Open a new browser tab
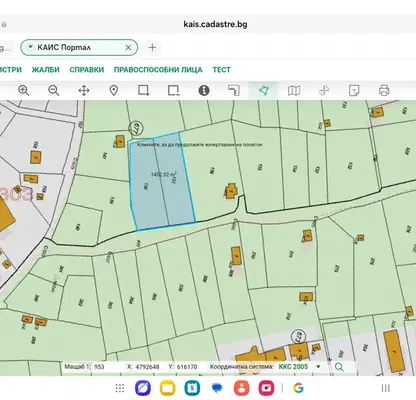Viewport: 416px width, 400px height. point(152,48)
